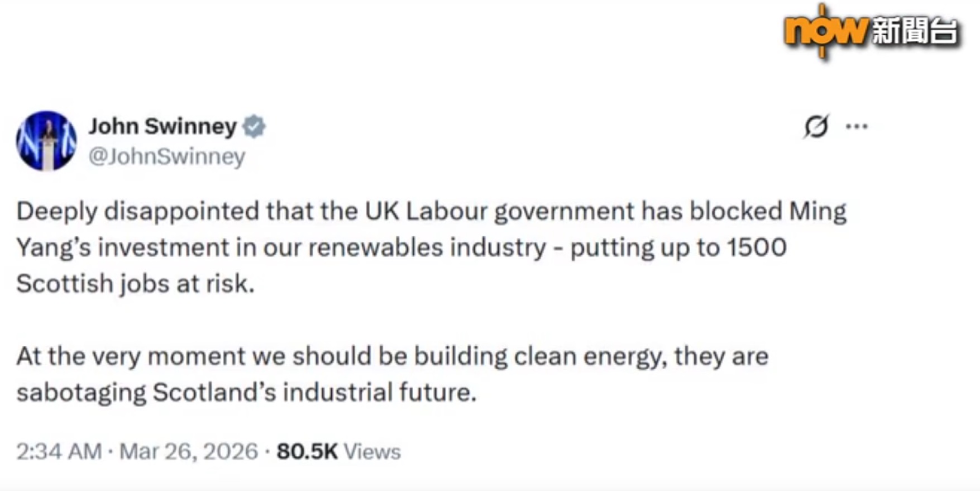Image resolution: width=980 pixels, height=491 pixels.
Task: Click the Grok slashed-circle icon
Action: (x=816, y=126)
